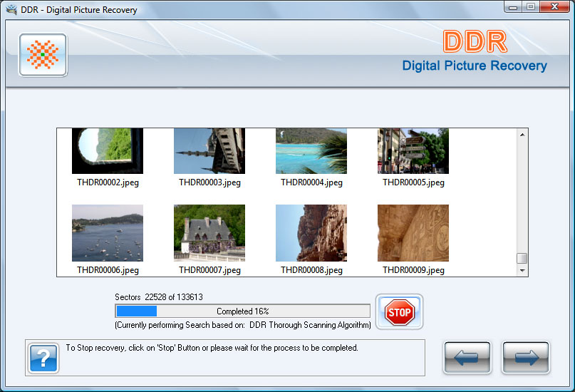Click the Completed 16% progress bar
Viewport: 575px width, 392px height.
tap(242, 311)
